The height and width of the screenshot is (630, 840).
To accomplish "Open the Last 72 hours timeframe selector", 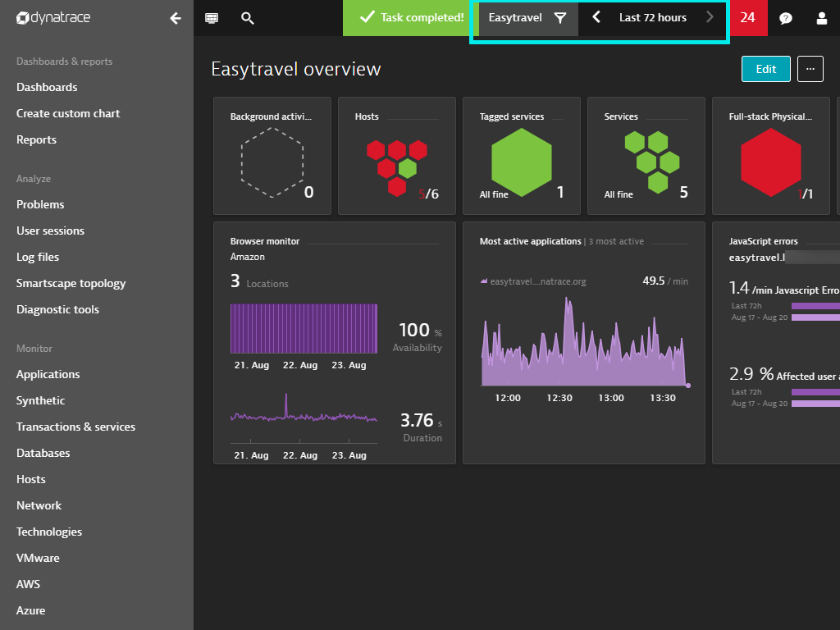I will pos(653,18).
